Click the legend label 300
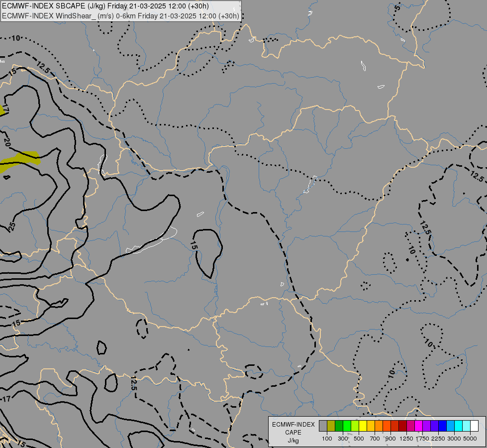487x448 pixels. 343,439
